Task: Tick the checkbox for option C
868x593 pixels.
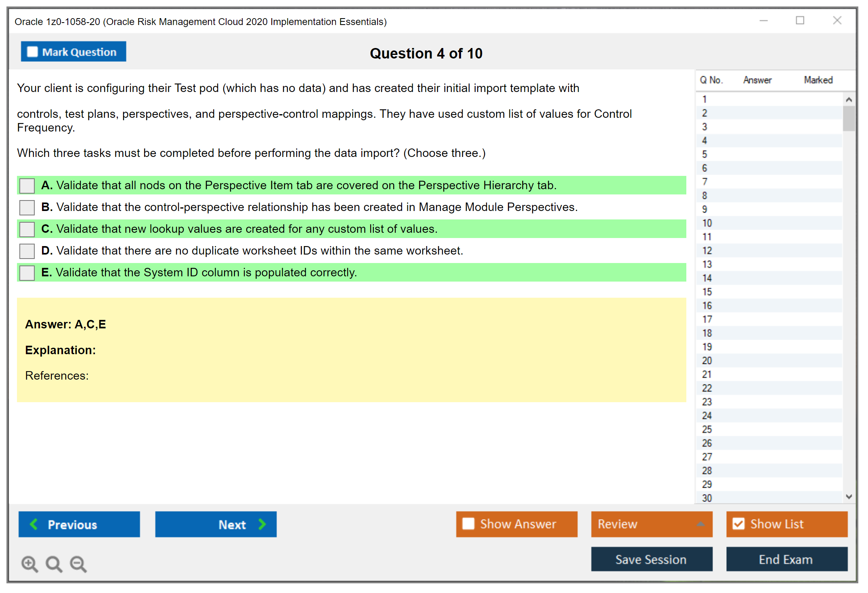Action: [27, 229]
